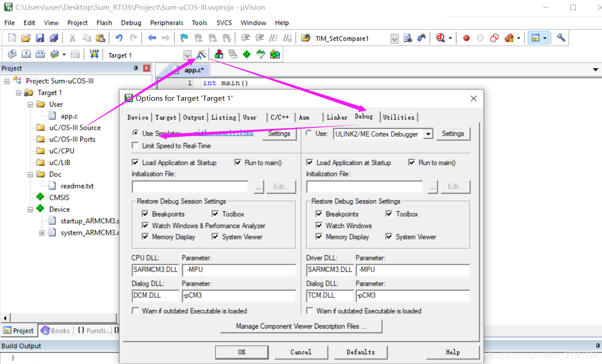Uncheck Watch Windows & Performance Analyzer

(x=145, y=225)
